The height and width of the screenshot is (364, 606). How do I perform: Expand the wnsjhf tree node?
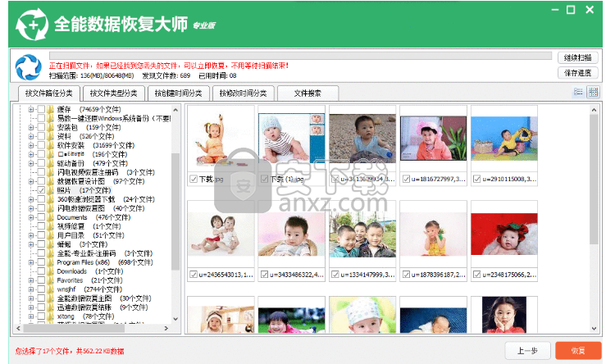[31, 289]
